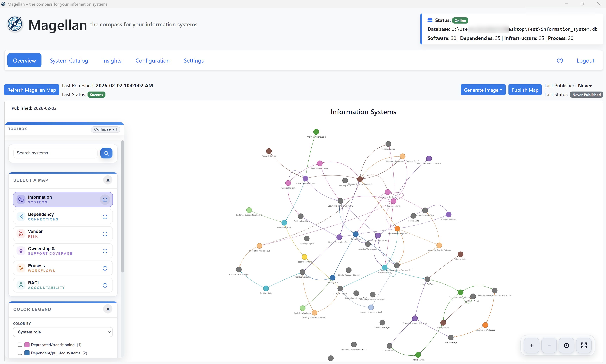606x364 pixels.
Task: Click the help question mark icon
Action: [x=560, y=61]
